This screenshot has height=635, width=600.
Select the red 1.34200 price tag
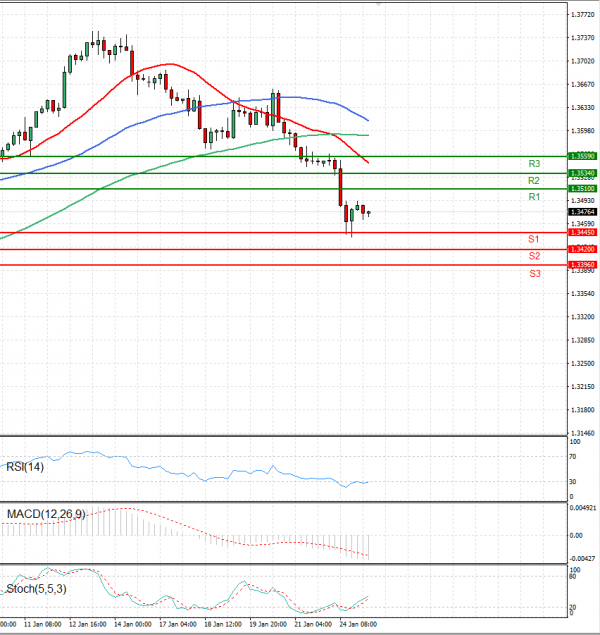coord(582,249)
